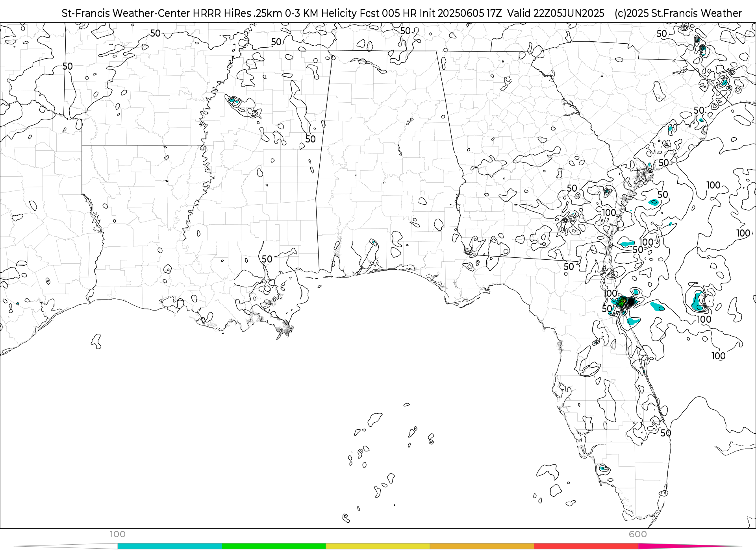Click the 'Valid 22Z05JUN2025' text in header
The image size is (756, 551).
(556, 13)
